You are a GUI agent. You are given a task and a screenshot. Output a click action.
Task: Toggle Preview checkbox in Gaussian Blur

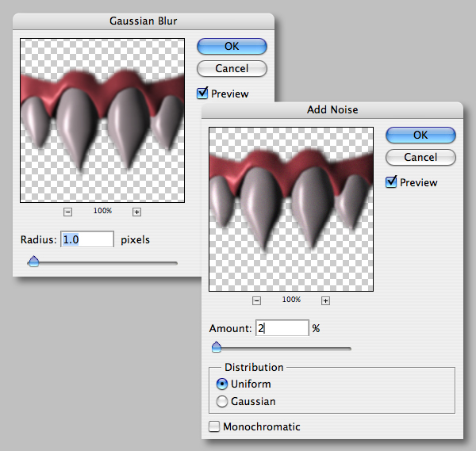pyautogui.click(x=202, y=93)
